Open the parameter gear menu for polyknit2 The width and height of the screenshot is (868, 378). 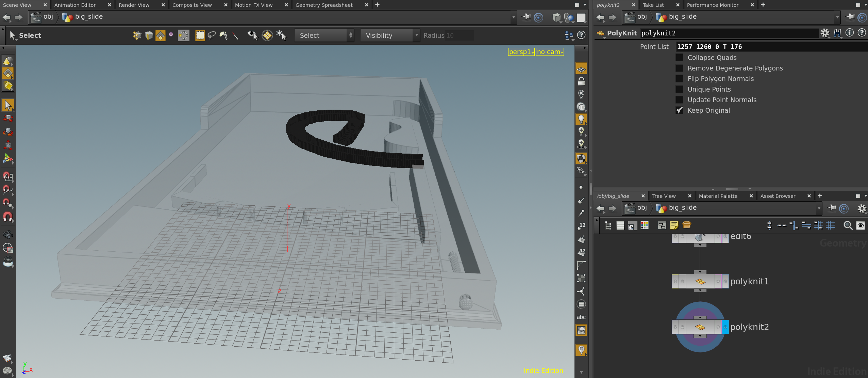(825, 33)
